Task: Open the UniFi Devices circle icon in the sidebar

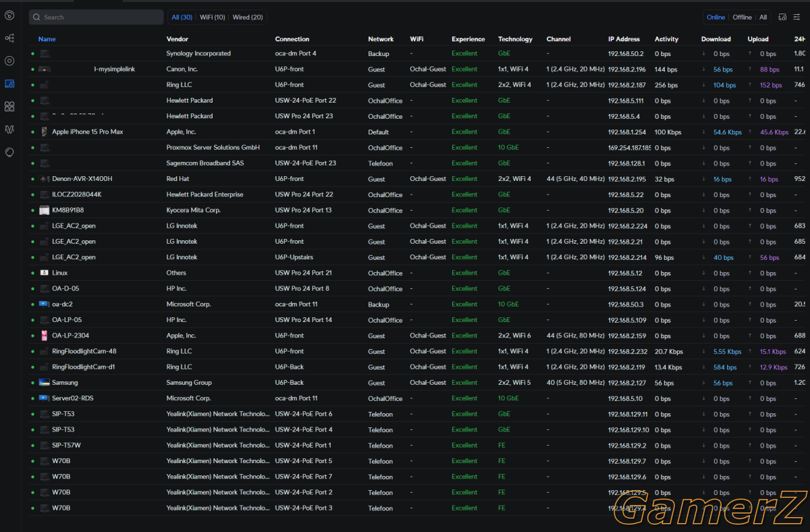Action: [x=9, y=61]
